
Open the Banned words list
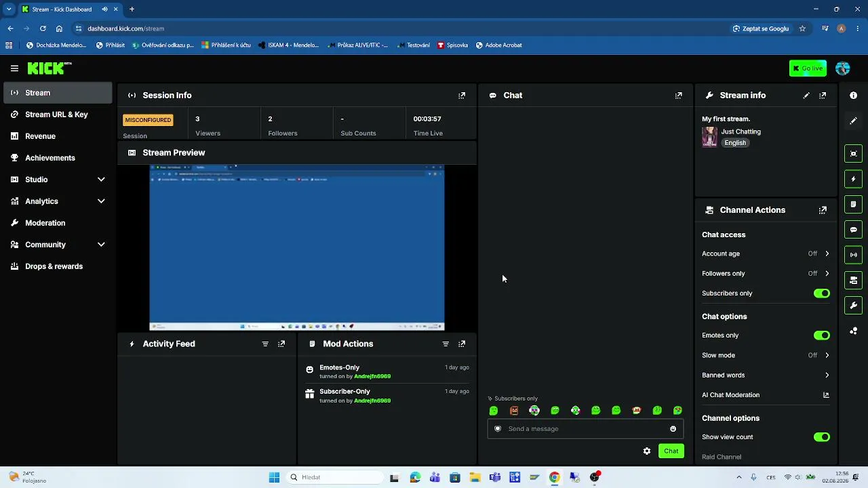[x=766, y=375]
